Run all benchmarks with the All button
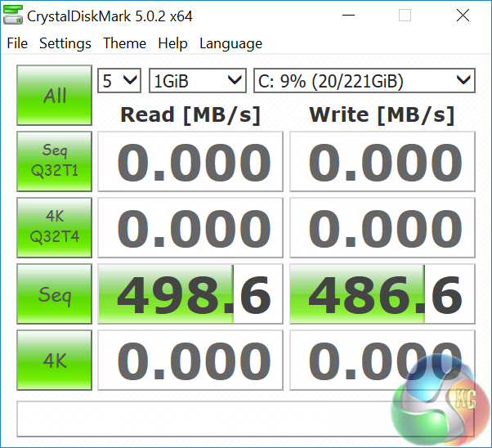Viewport: 492px width, 448px height. [x=54, y=95]
